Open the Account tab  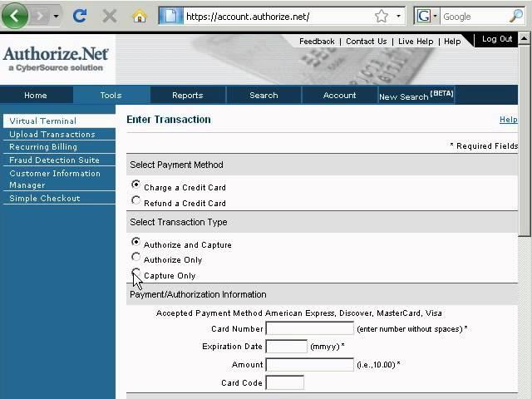[340, 96]
